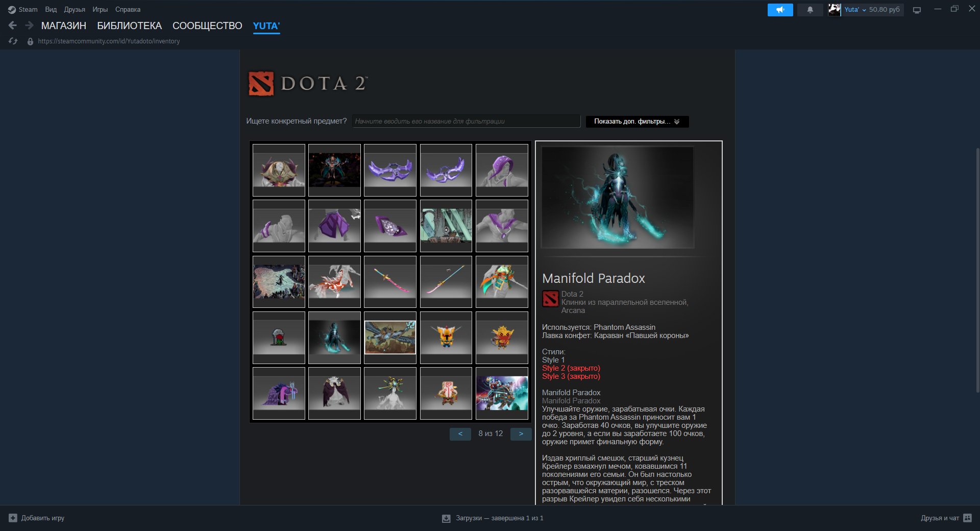Go to the СООБЩЕСТВО tab
The width and height of the screenshot is (980, 531).
pyautogui.click(x=207, y=26)
